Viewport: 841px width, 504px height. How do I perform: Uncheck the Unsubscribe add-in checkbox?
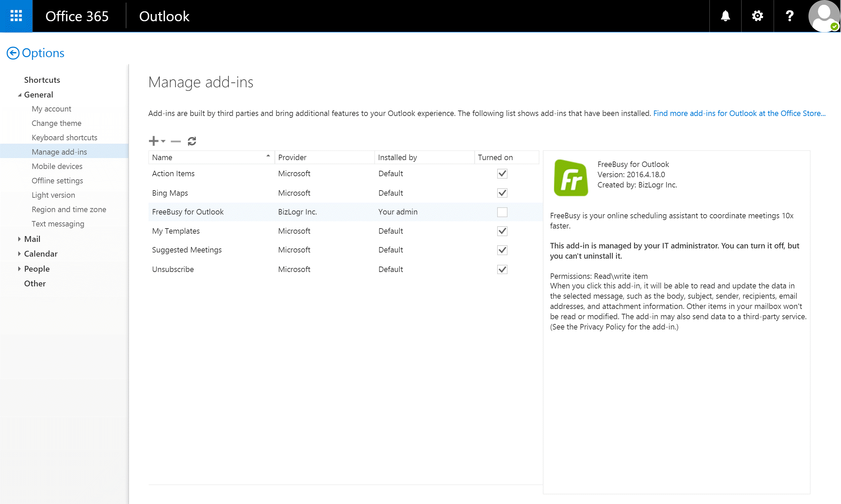(x=502, y=270)
